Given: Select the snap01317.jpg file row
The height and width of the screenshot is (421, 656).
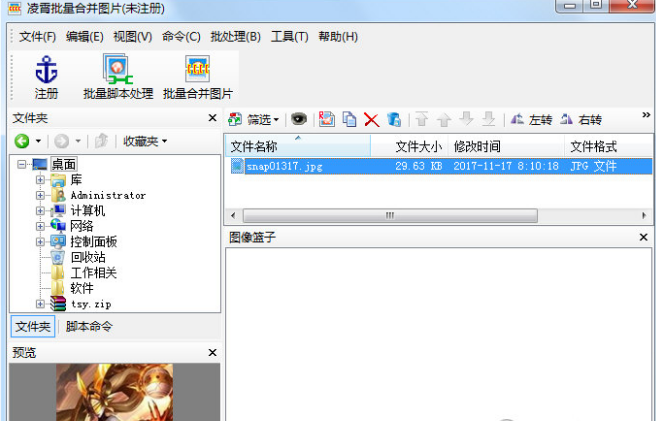Looking at the screenshot, I should (439, 166).
